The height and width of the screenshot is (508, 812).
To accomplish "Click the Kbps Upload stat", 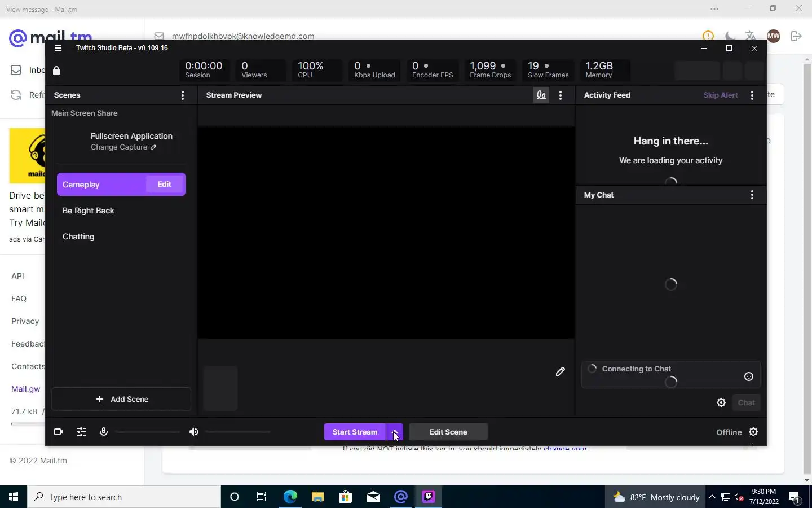I will click(374, 70).
